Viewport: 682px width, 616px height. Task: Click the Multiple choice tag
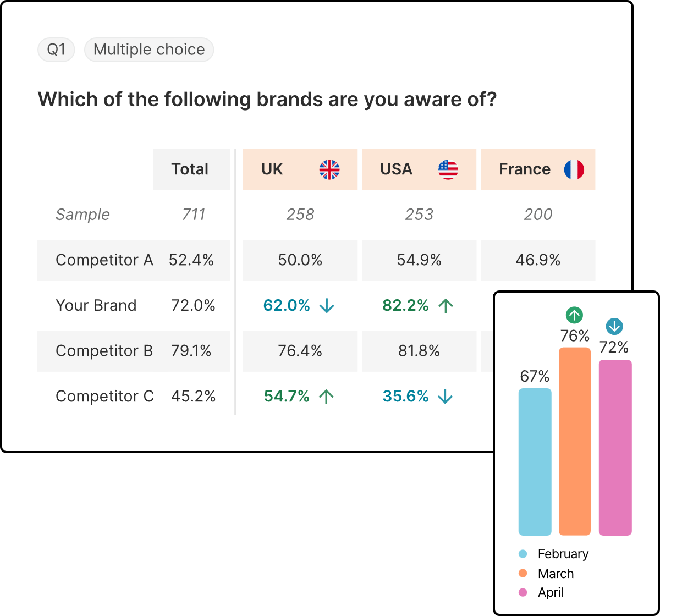(x=149, y=50)
